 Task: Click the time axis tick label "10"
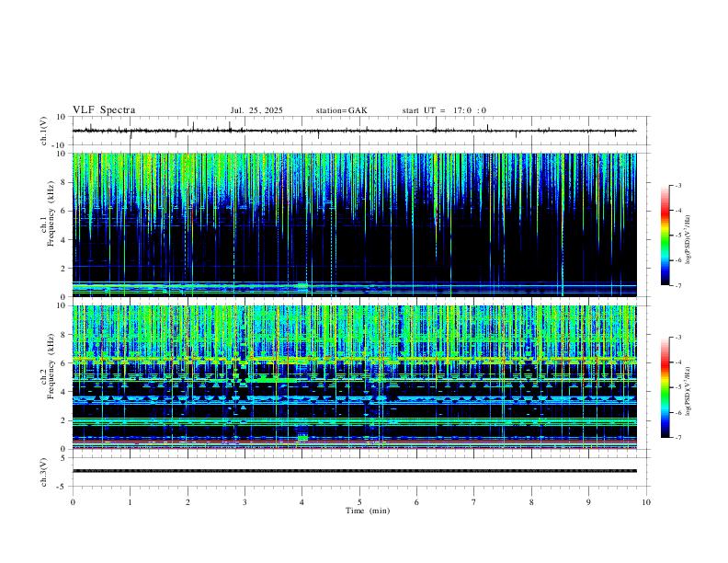(646, 502)
